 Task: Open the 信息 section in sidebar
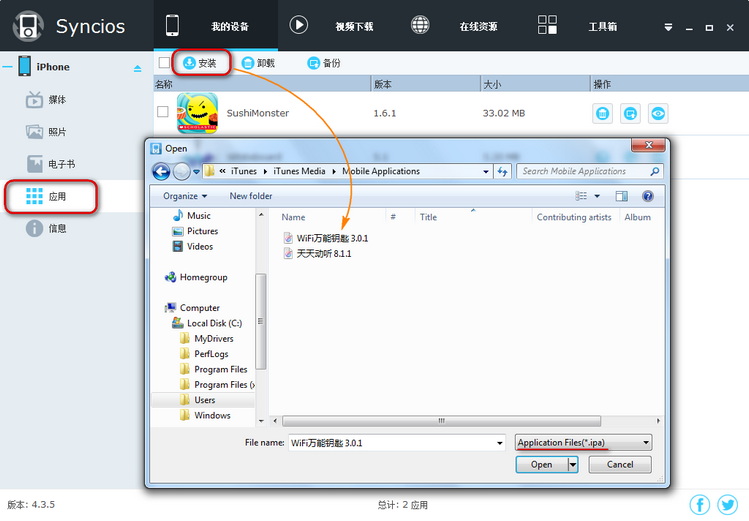tap(46, 228)
